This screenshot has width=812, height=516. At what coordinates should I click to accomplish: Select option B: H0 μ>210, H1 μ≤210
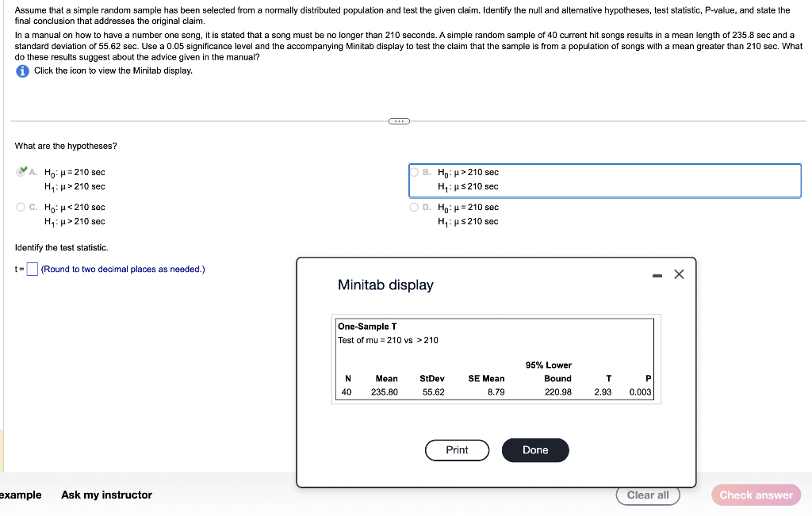414,172
